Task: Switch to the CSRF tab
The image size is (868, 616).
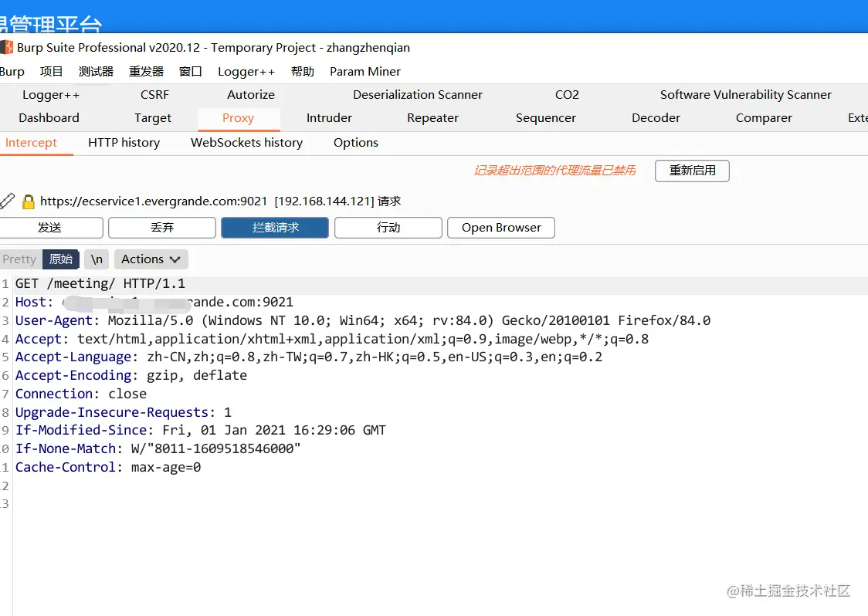Action: tap(154, 95)
